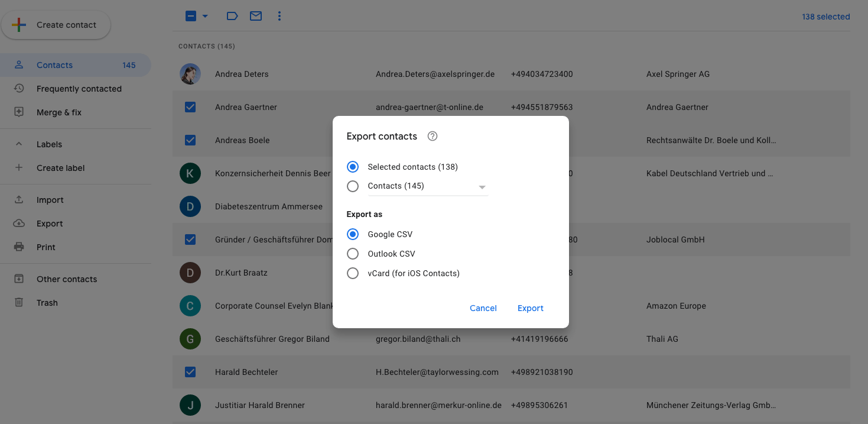Uncheck Andrea Gaertner's selection checkbox
868x424 pixels.
[190, 107]
